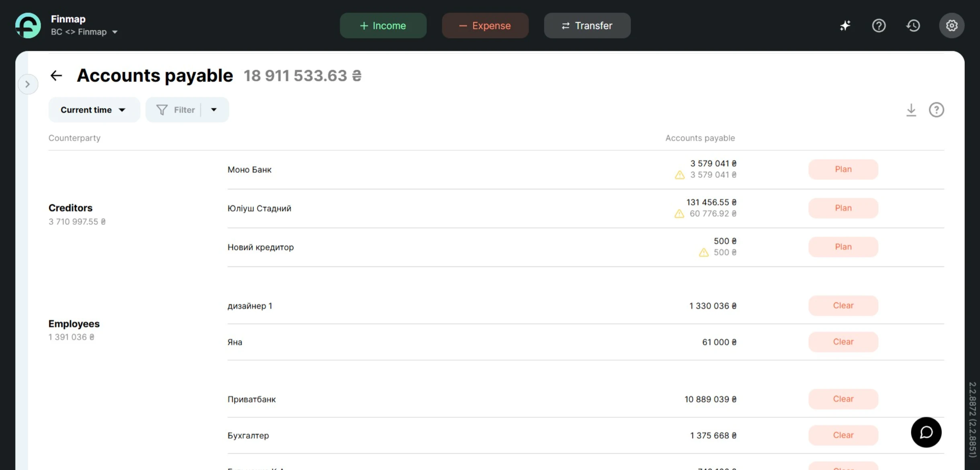Viewport: 980px width, 470px height.
Task: Click the filter funnel icon
Action: click(162, 109)
